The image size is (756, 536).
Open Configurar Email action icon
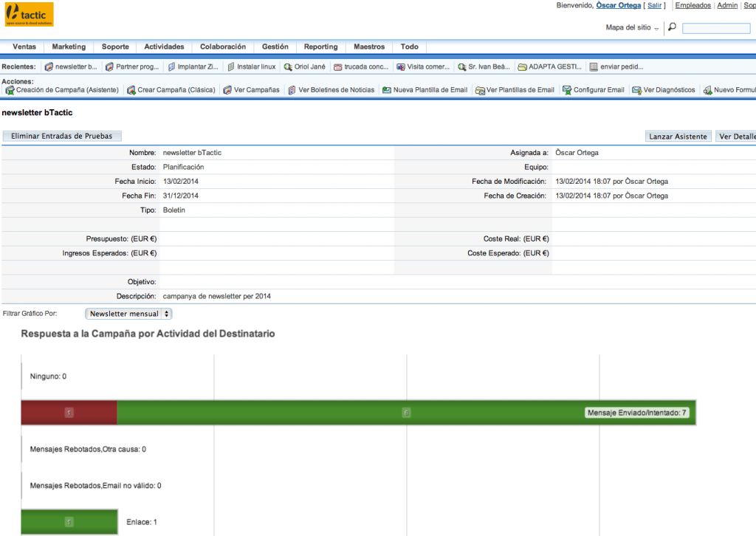(567, 90)
